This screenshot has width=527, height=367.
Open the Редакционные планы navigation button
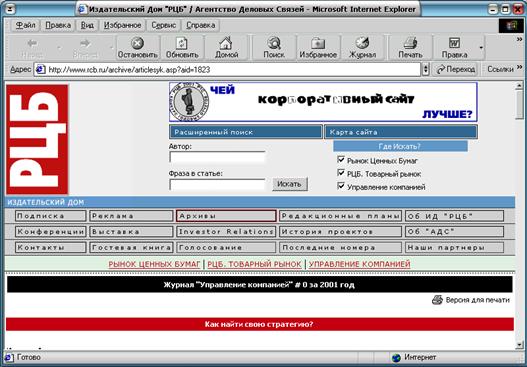(x=340, y=216)
